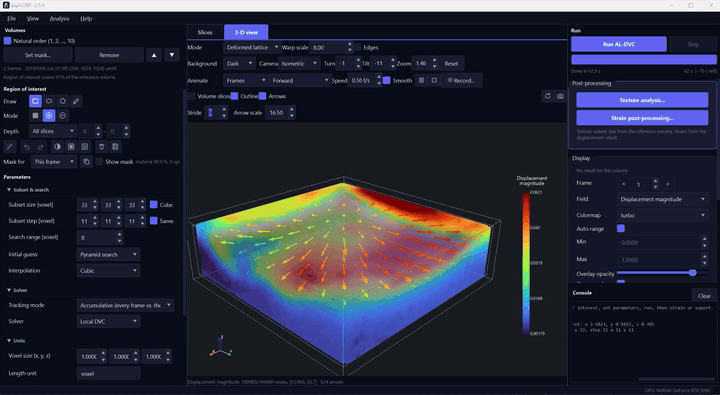The image size is (720, 395).
Task: Choose the replace mask mode square icon
Action: 35,116
